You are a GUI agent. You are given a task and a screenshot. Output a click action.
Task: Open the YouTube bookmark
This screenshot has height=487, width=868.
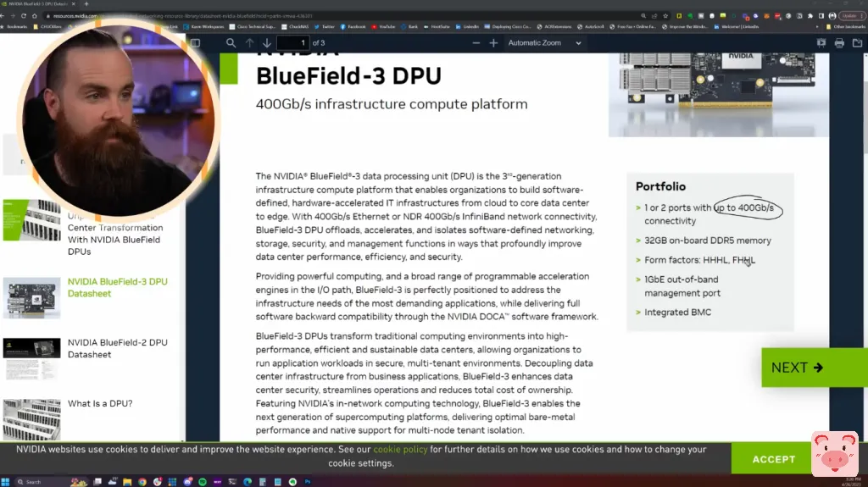[x=383, y=26]
